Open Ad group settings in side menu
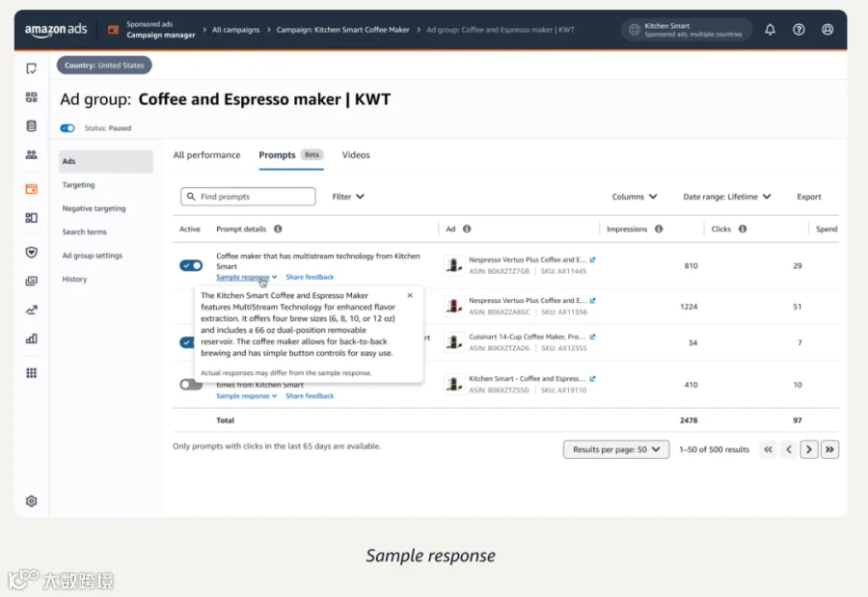 (x=93, y=256)
